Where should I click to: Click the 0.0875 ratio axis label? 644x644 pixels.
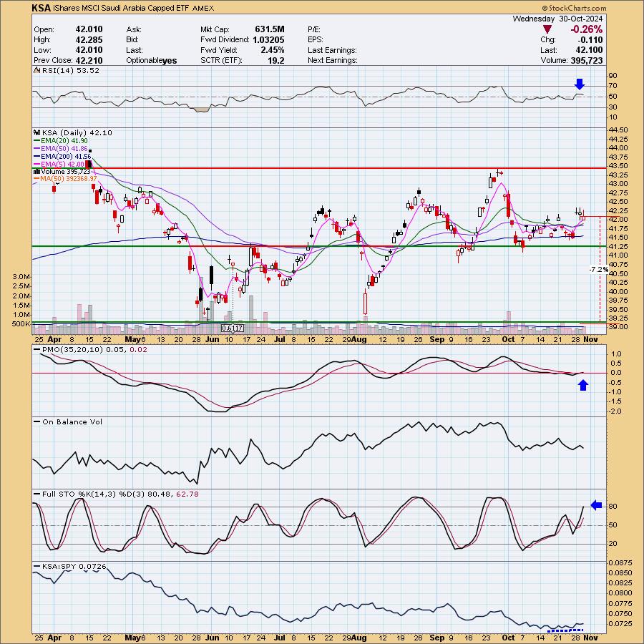pos(620,562)
